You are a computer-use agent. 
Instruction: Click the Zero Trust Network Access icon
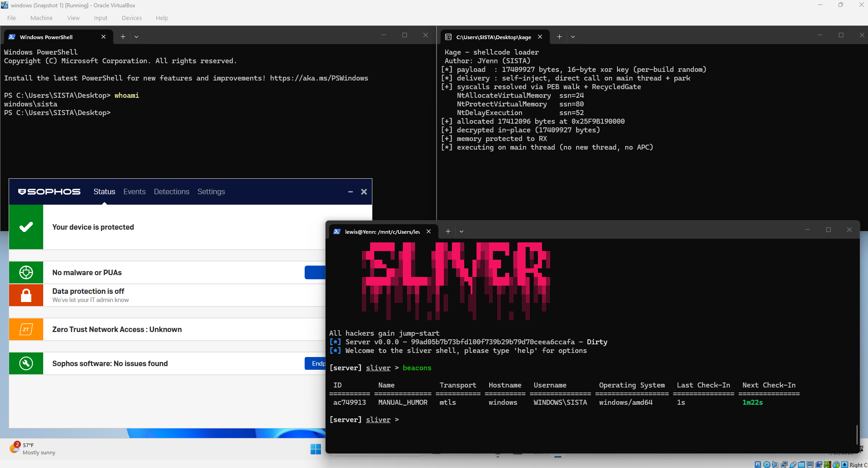point(26,329)
